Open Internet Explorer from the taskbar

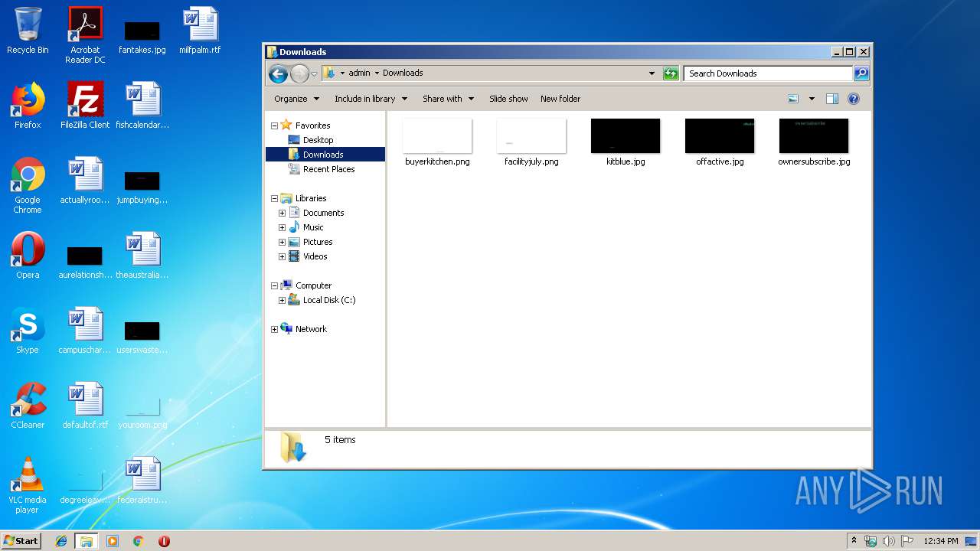click(61, 541)
